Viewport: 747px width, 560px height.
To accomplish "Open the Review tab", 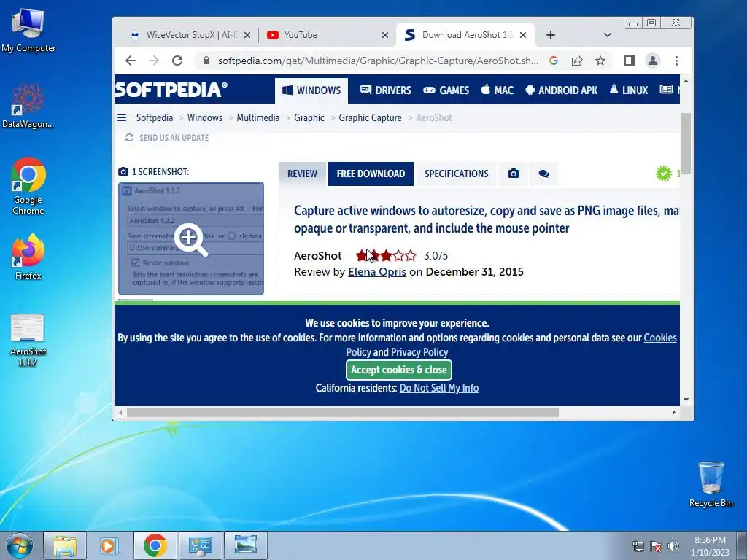I will (302, 174).
